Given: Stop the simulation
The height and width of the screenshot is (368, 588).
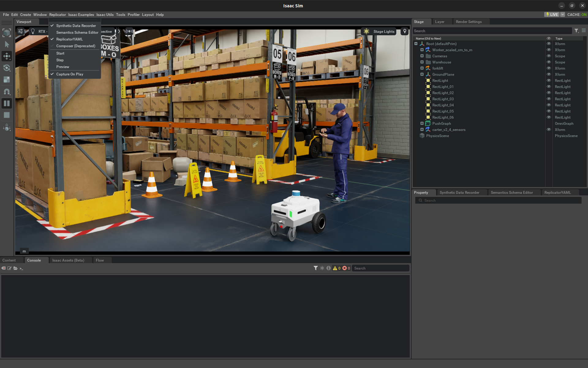Looking at the screenshot, I should 7,115.
